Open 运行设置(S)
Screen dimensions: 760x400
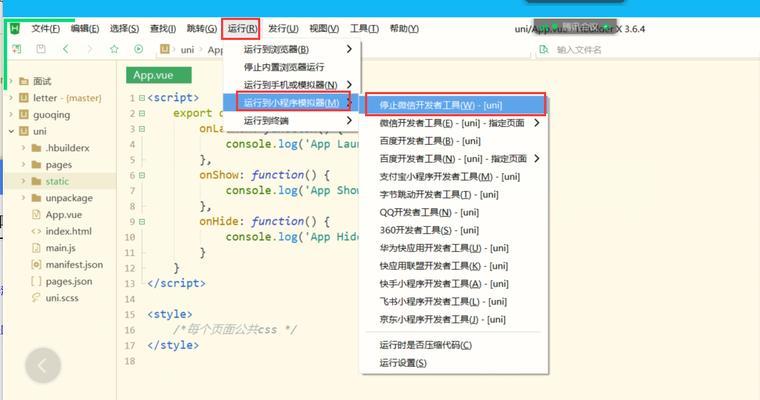pyautogui.click(x=455, y=363)
